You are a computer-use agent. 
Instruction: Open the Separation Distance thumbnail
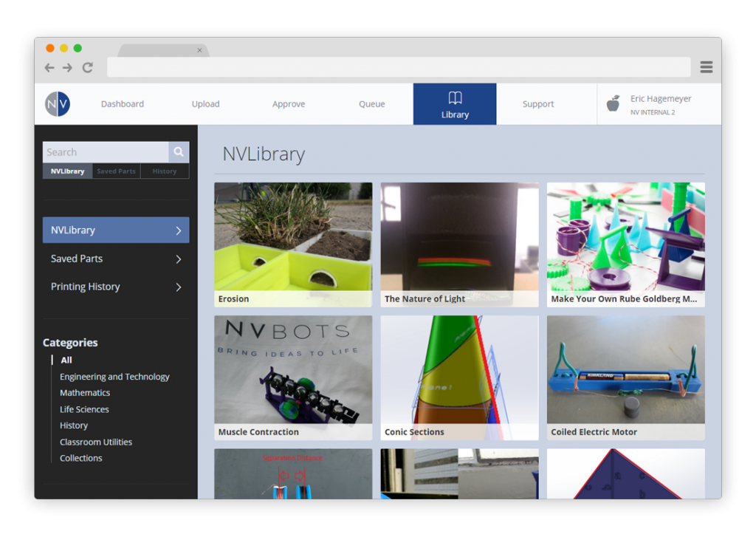[x=293, y=473]
